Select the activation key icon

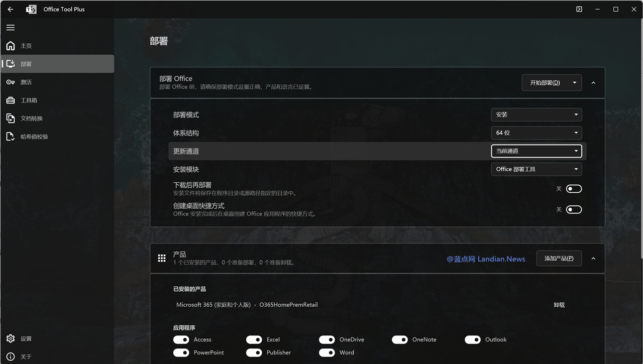pyautogui.click(x=11, y=82)
